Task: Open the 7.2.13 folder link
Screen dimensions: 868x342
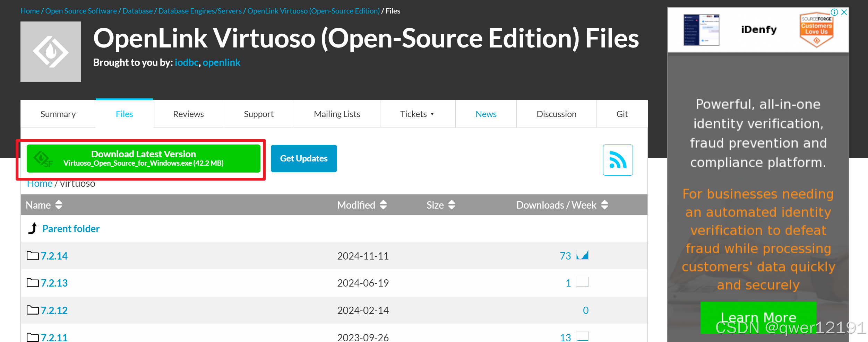Action: [54, 283]
